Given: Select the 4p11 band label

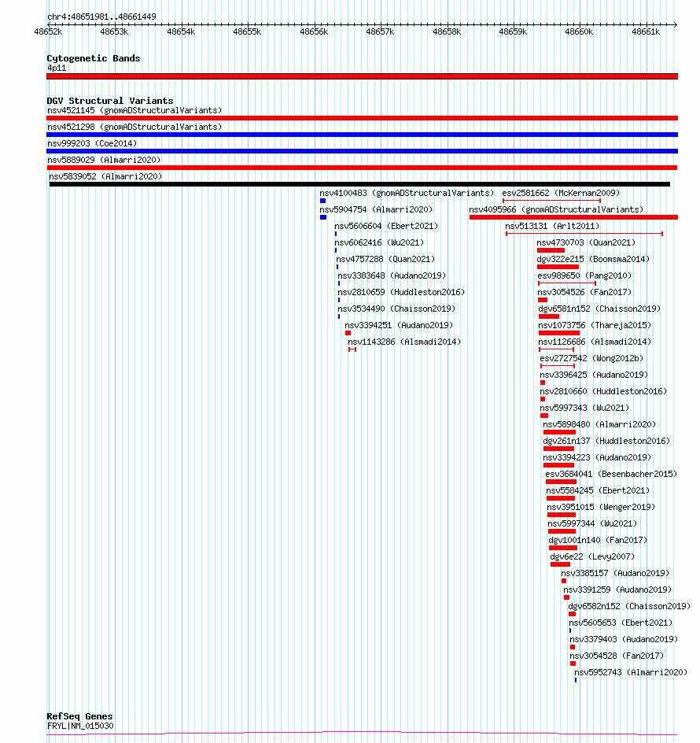Looking at the screenshot, I should [x=57, y=68].
